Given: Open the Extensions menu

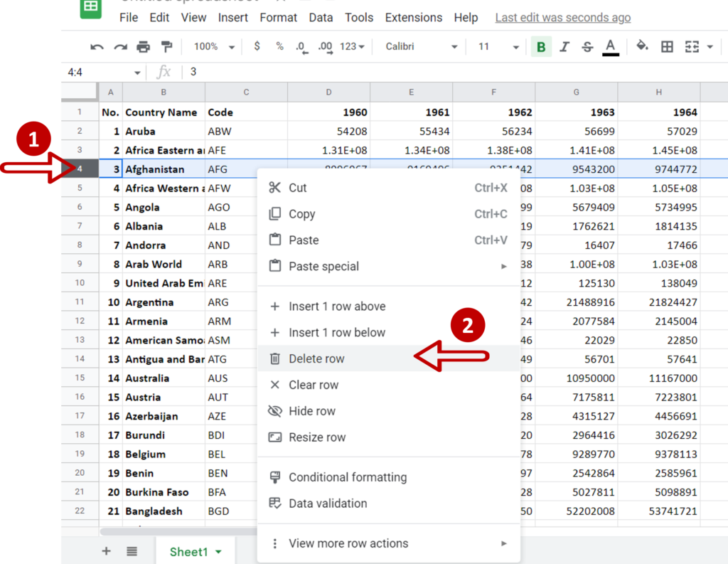Looking at the screenshot, I should (x=413, y=17).
